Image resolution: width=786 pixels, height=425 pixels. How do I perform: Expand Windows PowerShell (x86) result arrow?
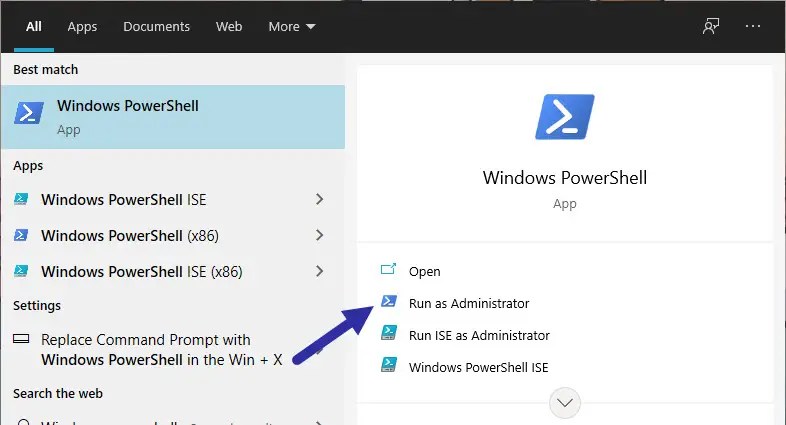coord(319,235)
